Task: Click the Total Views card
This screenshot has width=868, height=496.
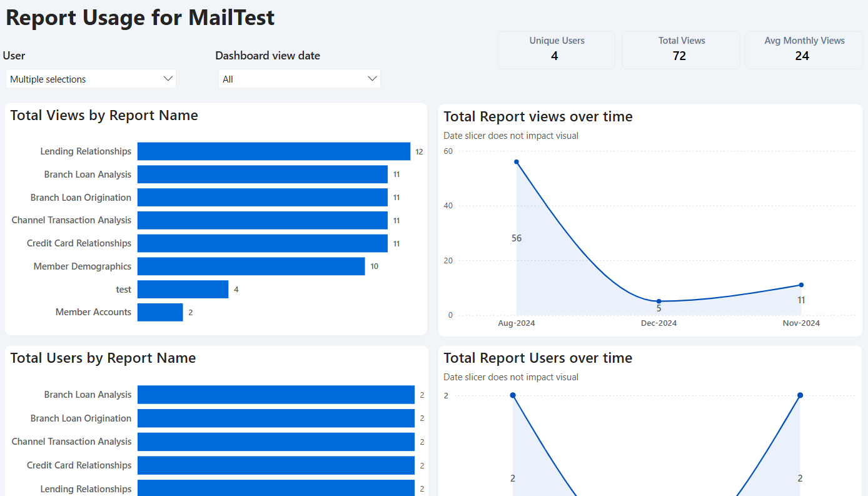Action: 681,49
